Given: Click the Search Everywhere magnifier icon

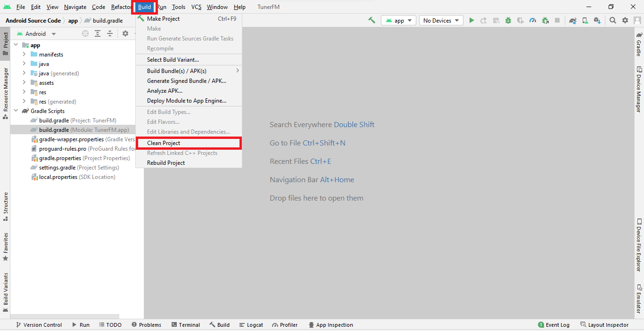Looking at the screenshot, I should [612, 20].
